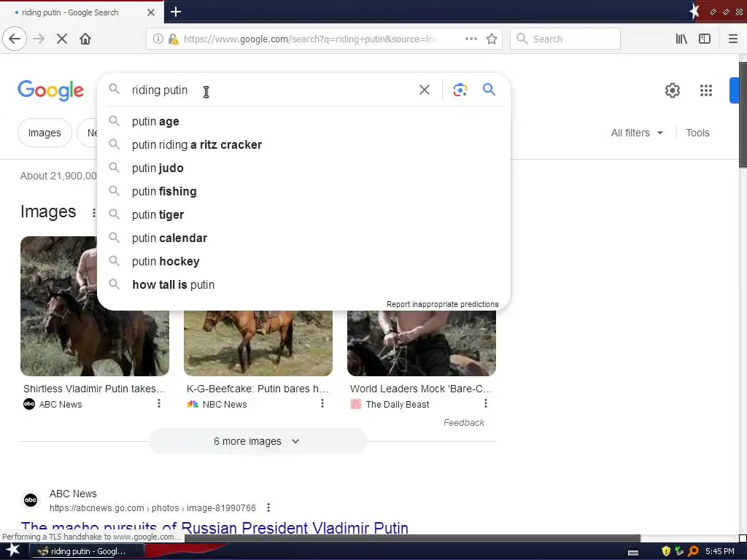Click the 5:45 PM taskbar clock

click(720, 551)
